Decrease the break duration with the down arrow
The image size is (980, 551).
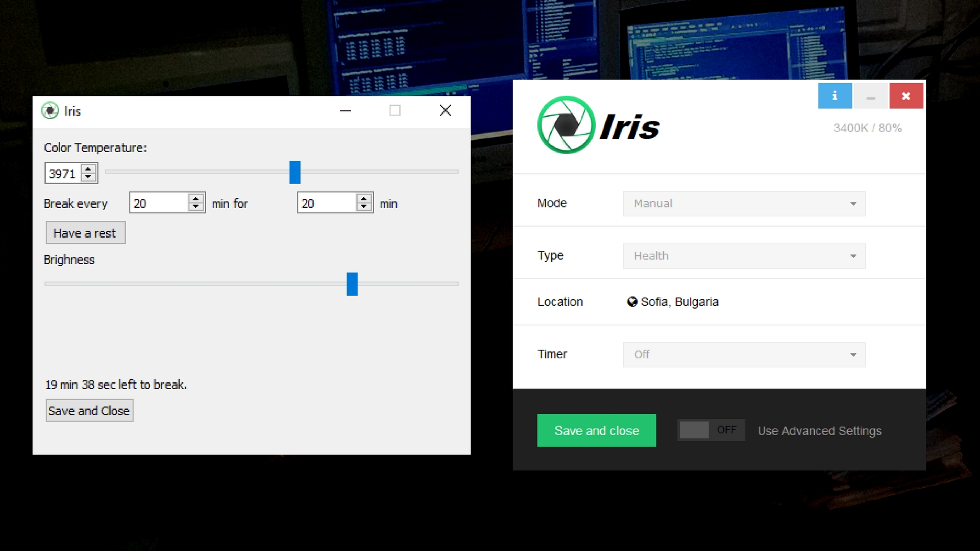[363, 207]
